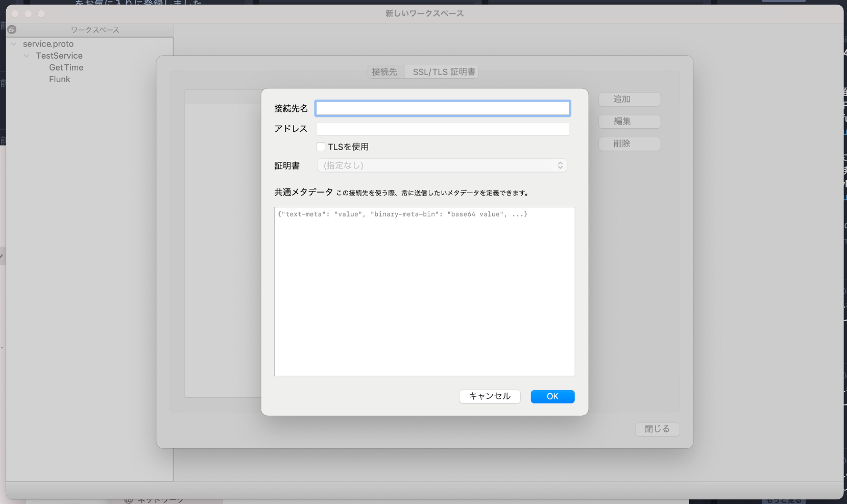Click the 閉じる button
This screenshot has height=504, width=847.
[657, 429]
